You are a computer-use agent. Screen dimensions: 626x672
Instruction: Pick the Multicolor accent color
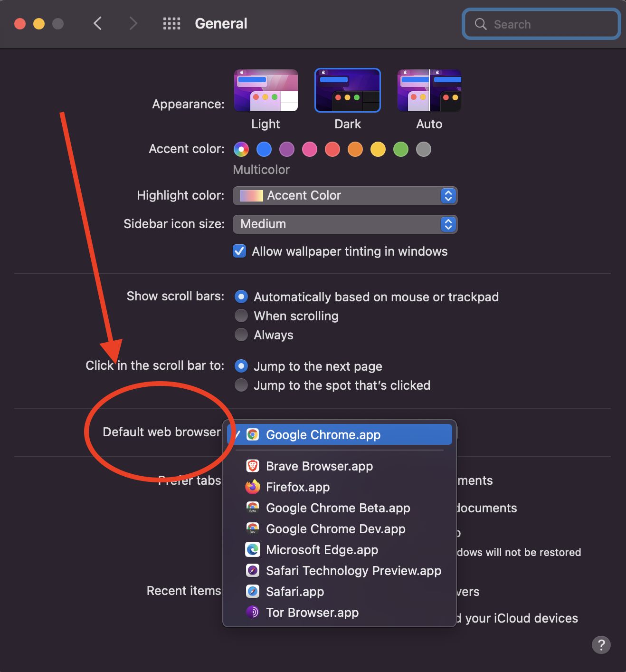[x=241, y=149]
